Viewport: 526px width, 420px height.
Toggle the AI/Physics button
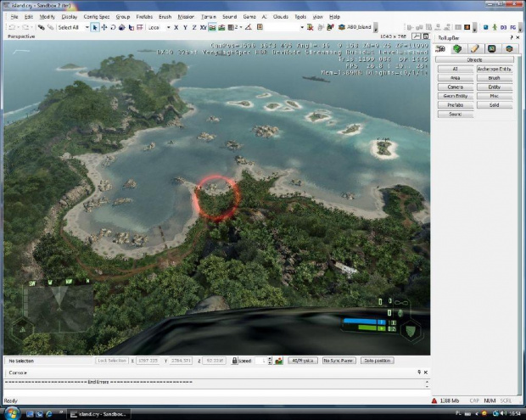click(302, 361)
